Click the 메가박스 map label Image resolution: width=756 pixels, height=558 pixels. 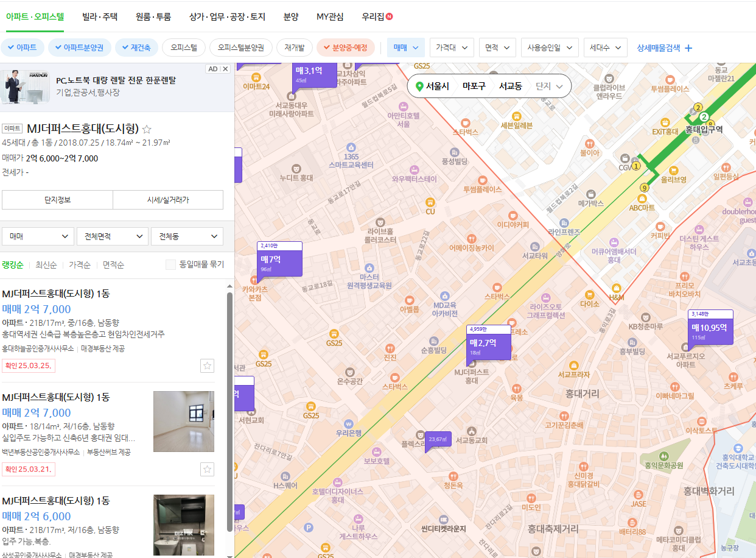point(590,203)
